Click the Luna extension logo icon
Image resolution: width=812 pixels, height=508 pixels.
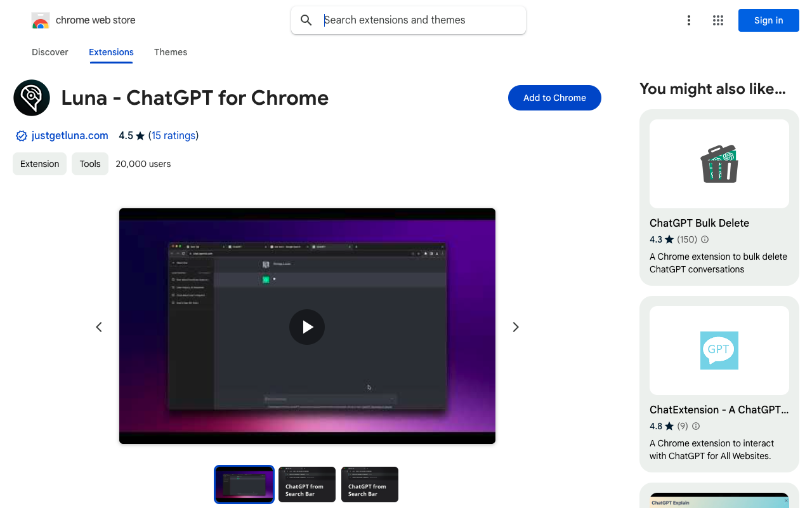coord(32,98)
